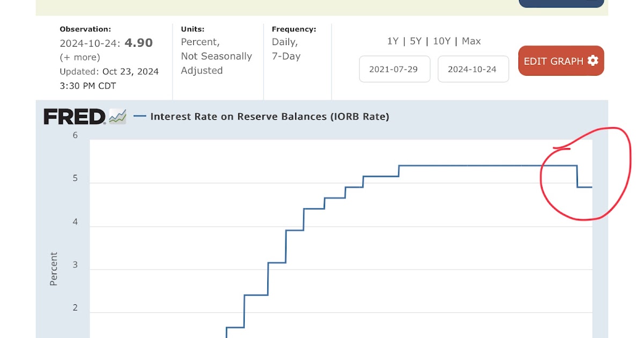Click the FRED logo
644x338 pixels.
coord(74,116)
